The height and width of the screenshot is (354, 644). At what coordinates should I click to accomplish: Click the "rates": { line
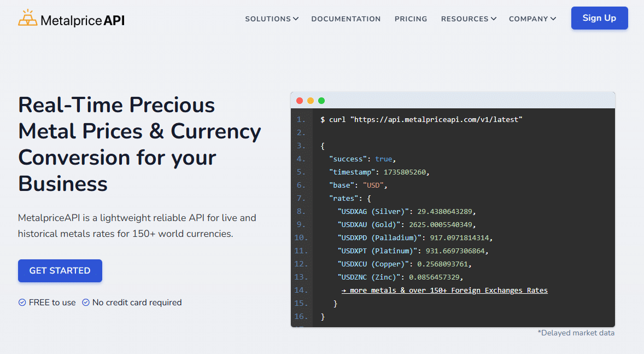[x=350, y=199]
